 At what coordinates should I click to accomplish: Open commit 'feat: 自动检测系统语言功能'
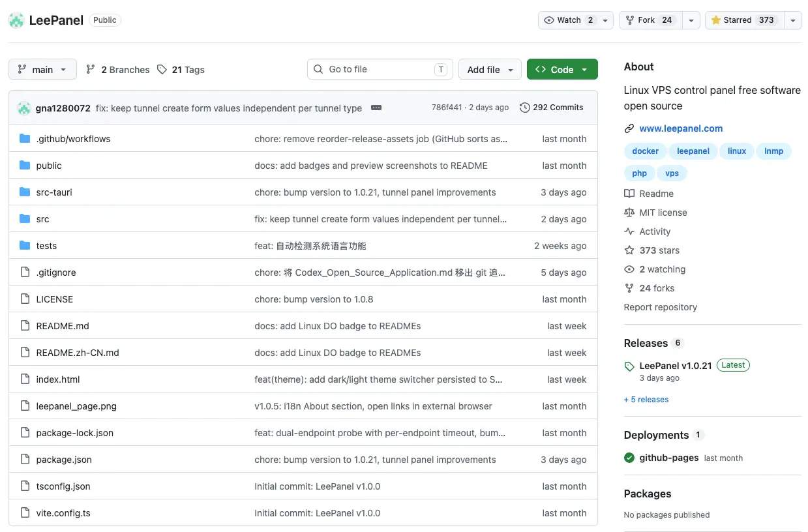(310, 246)
